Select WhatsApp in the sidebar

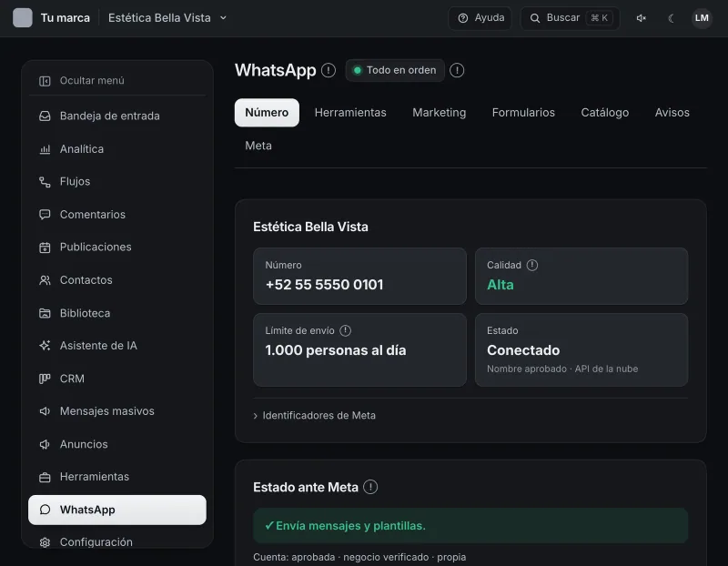click(117, 510)
